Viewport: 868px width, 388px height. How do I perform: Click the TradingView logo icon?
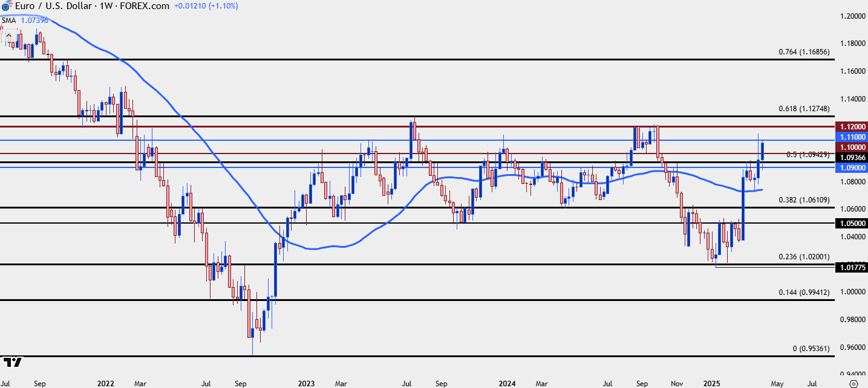pyautogui.click(x=12, y=363)
